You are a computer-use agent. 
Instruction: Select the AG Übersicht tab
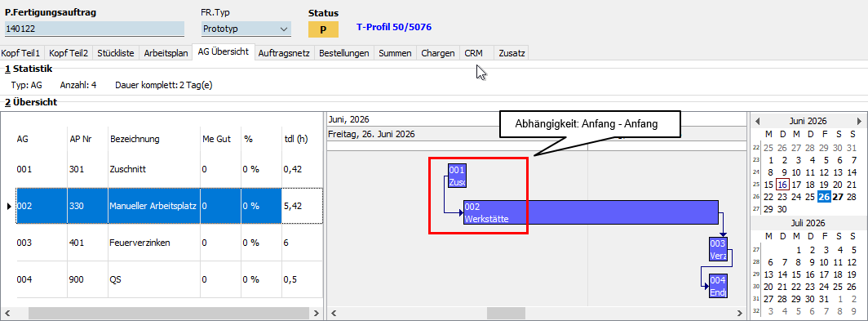223,52
